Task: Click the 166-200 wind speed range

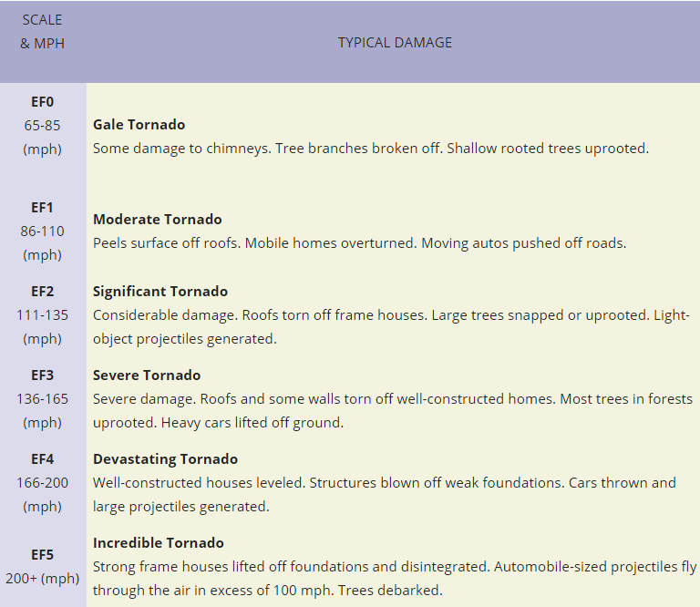Action: click(x=43, y=483)
